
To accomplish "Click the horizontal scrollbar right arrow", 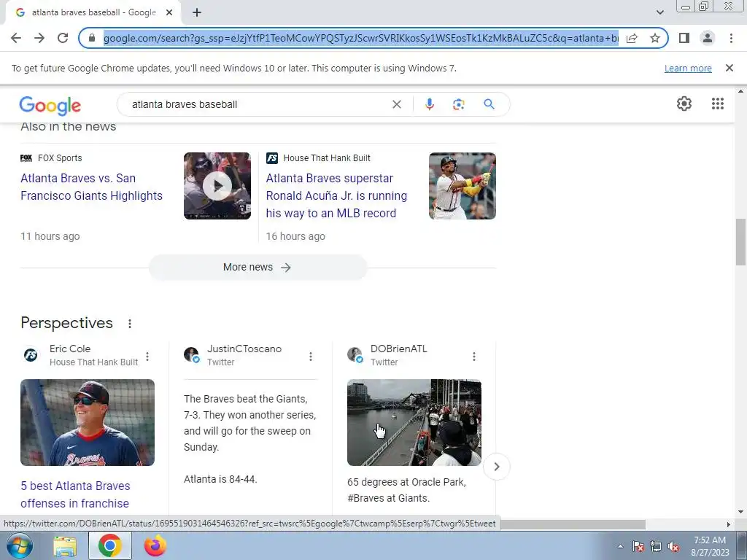I will pyautogui.click(x=728, y=524).
